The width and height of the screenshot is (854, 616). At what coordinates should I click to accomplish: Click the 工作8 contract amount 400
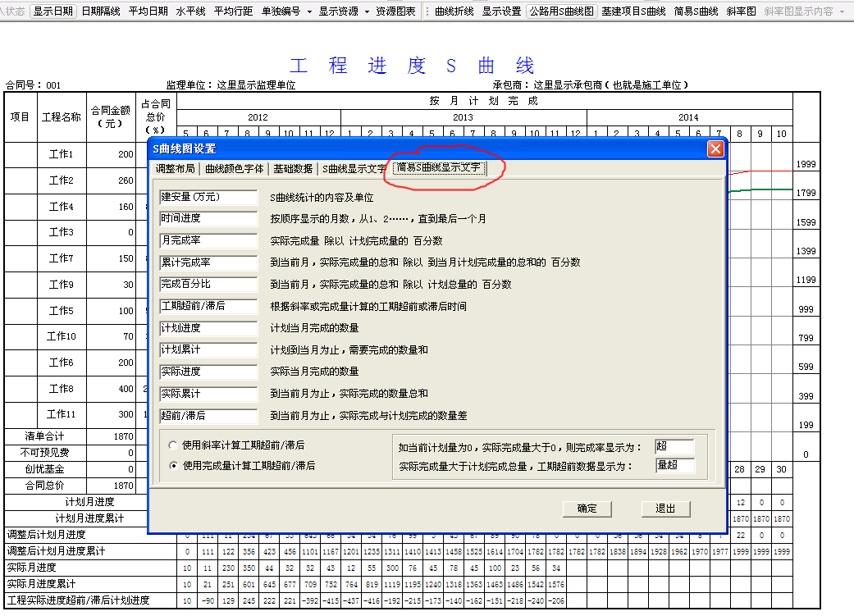click(x=126, y=389)
